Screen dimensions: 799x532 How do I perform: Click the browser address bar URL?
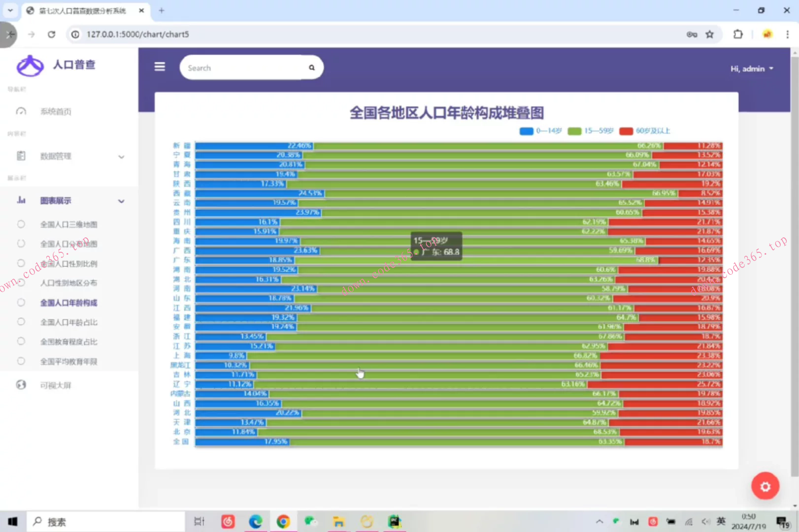[x=138, y=34]
